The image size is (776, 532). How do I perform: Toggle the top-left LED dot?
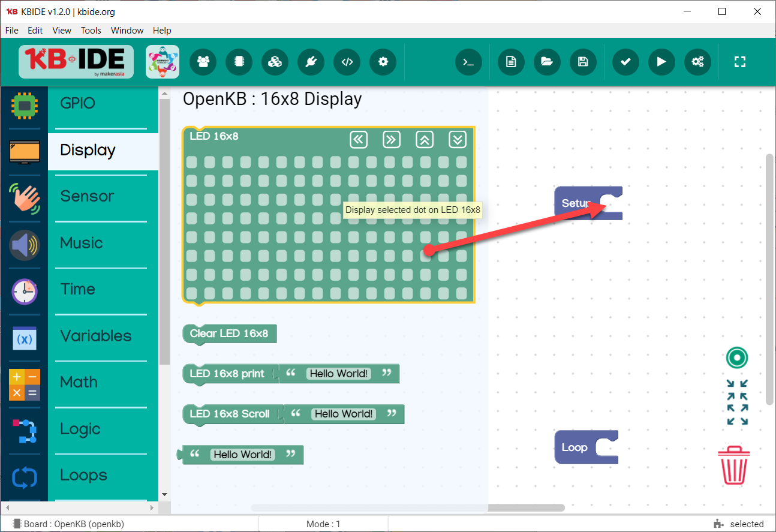[191, 162]
